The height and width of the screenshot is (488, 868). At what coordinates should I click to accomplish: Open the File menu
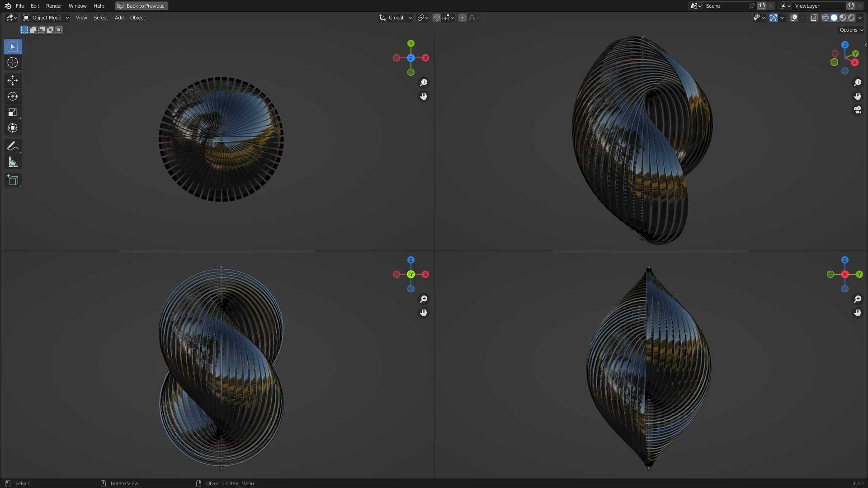[20, 6]
